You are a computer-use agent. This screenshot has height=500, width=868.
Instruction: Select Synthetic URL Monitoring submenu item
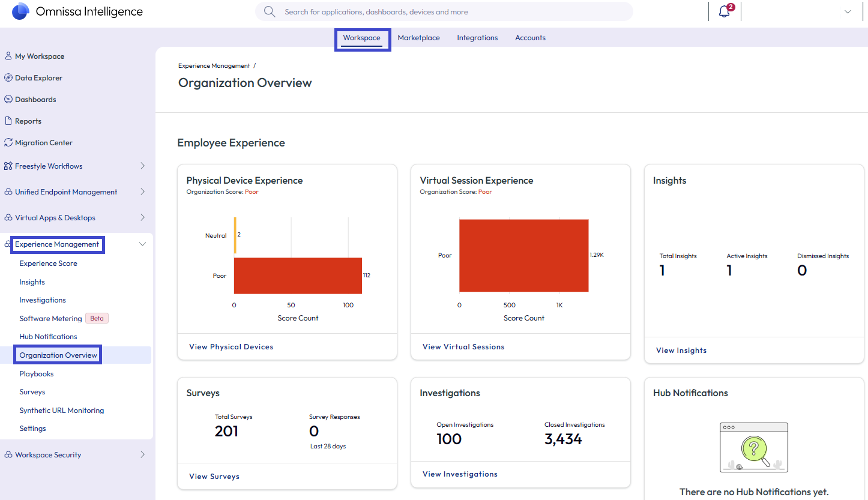62,411
